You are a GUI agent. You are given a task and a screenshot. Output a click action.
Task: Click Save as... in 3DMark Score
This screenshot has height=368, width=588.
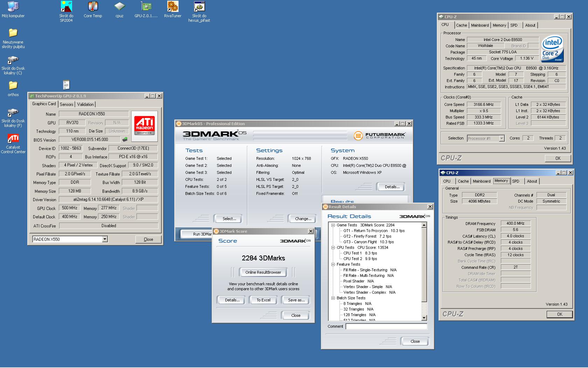point(296,300)
